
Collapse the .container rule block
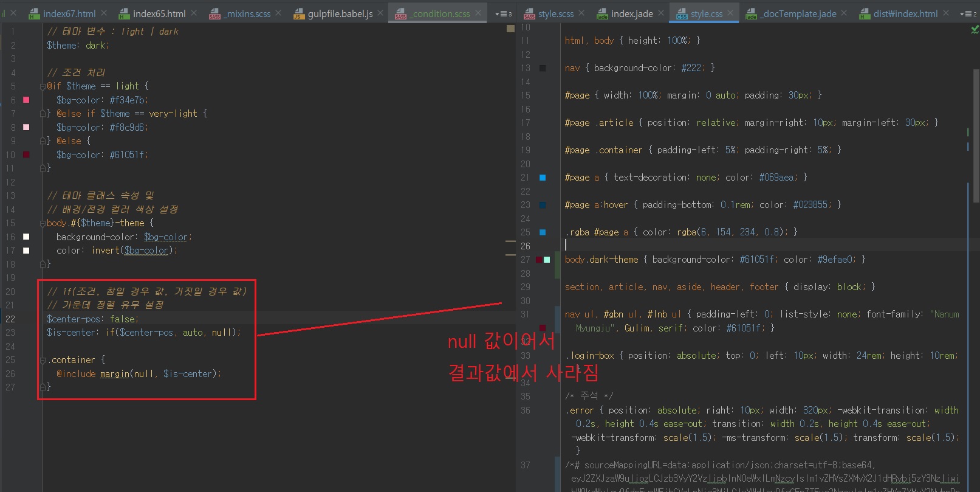click(x=43, y=360)
